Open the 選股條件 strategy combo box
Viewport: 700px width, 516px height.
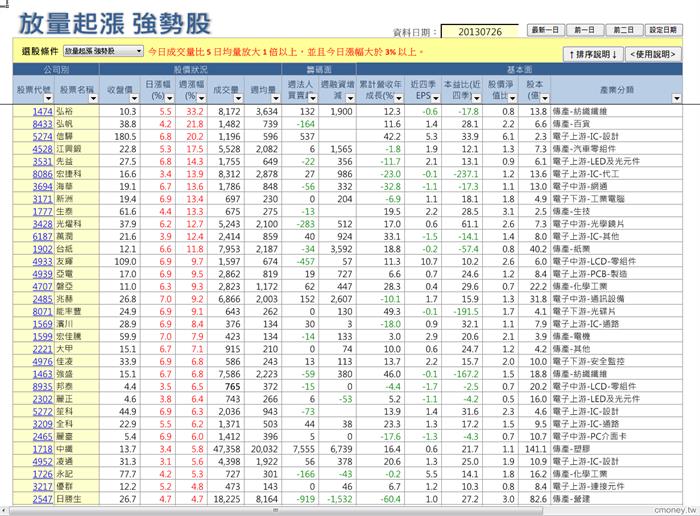coord(103,51)
